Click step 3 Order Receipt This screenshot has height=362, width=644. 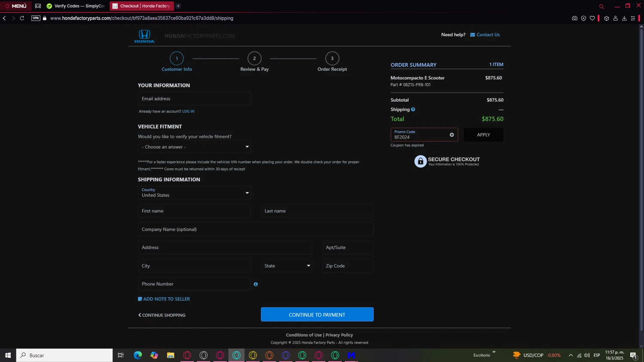click(332, 62)
